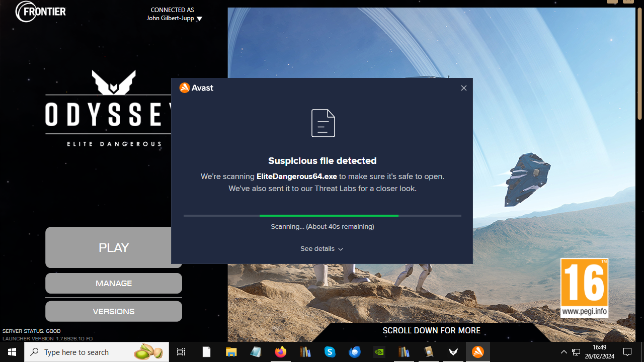Close the Avast popup dialog
The width and height of the screenshot is (644, 362).
pos(464,88)
